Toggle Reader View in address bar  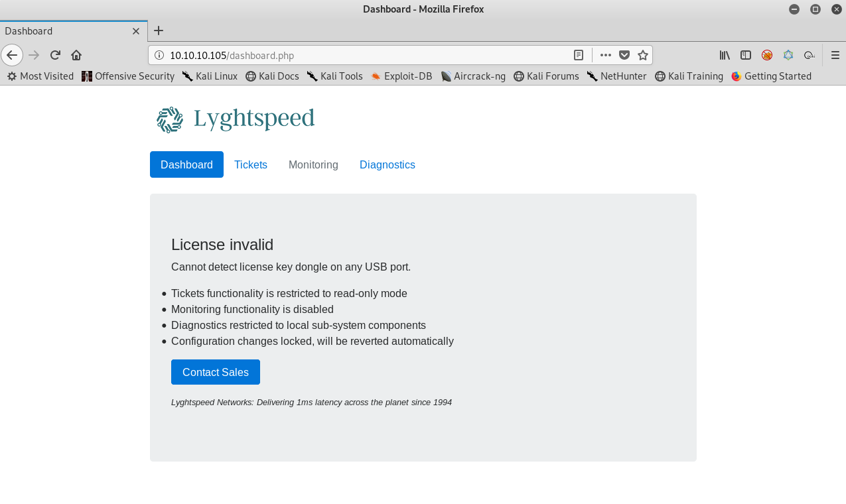point(579,55)
